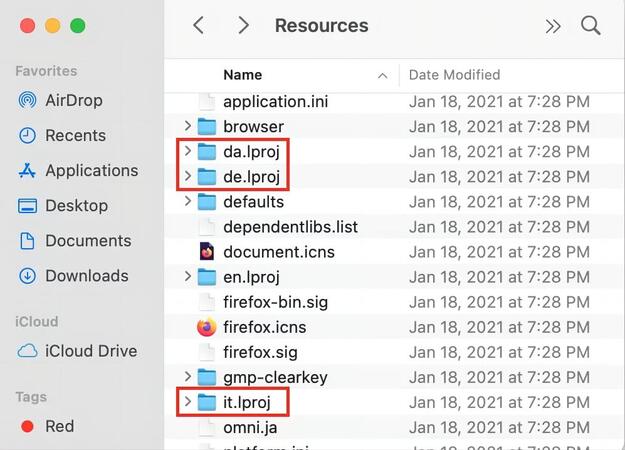The width and height of the screenshot is (625, 450).
Task: Show more toolbar items via double chevron
Action: (553, 27)
